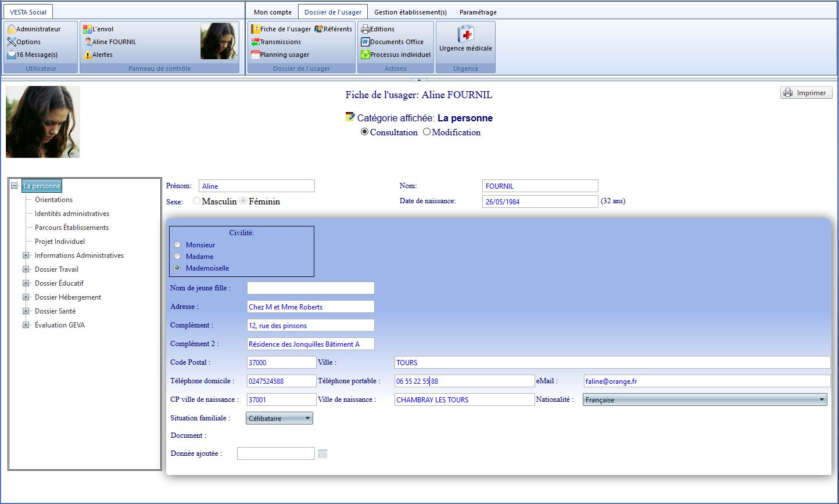839x504 pixels.
Task: Open calendar picker beside Donnée ajoutée
Action: pos(322,453)
